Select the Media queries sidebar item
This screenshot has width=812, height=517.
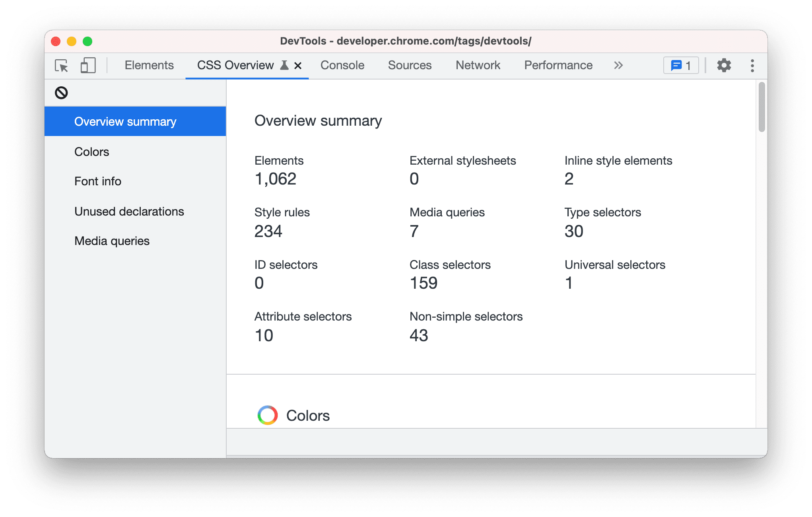click(112, 240)
